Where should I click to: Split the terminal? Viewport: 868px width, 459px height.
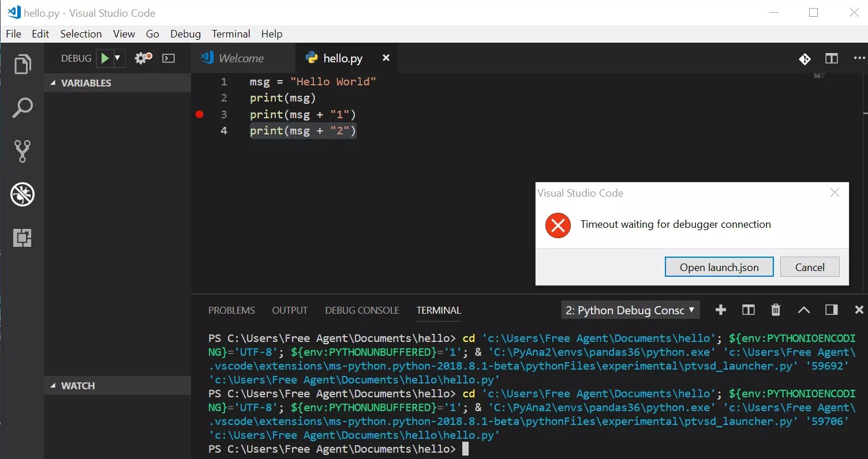coord(748,310)
